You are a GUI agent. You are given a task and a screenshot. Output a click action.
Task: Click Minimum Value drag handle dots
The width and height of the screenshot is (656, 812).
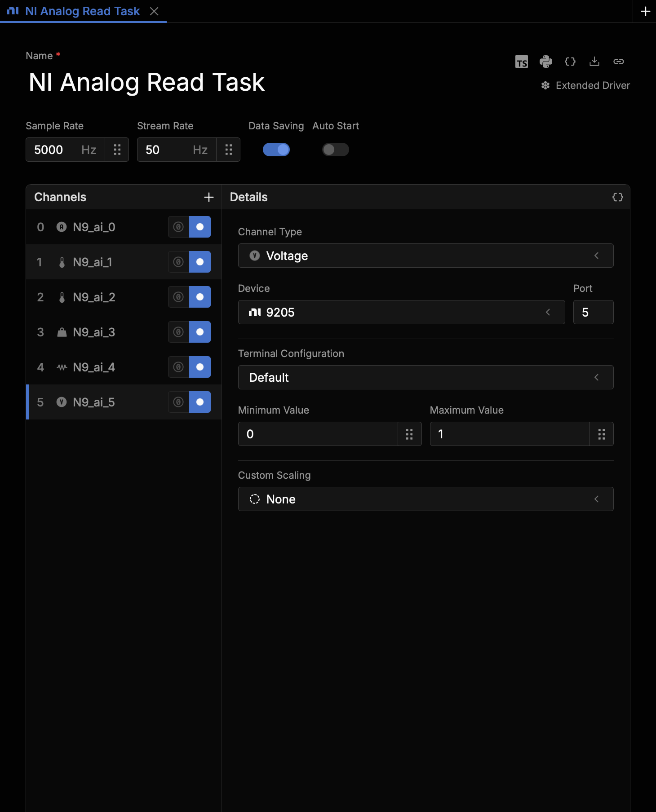tap(409, 434)
